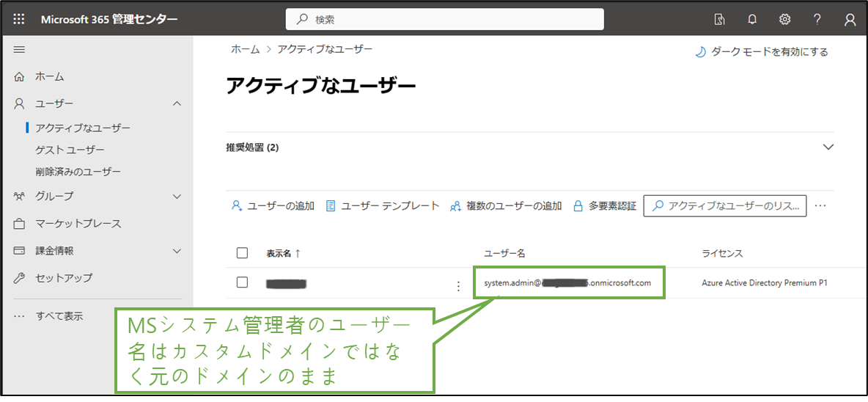Open マーケットプレース in the sidebar
Viewport: 868px width, 402px height.
(x=78, y=224)
